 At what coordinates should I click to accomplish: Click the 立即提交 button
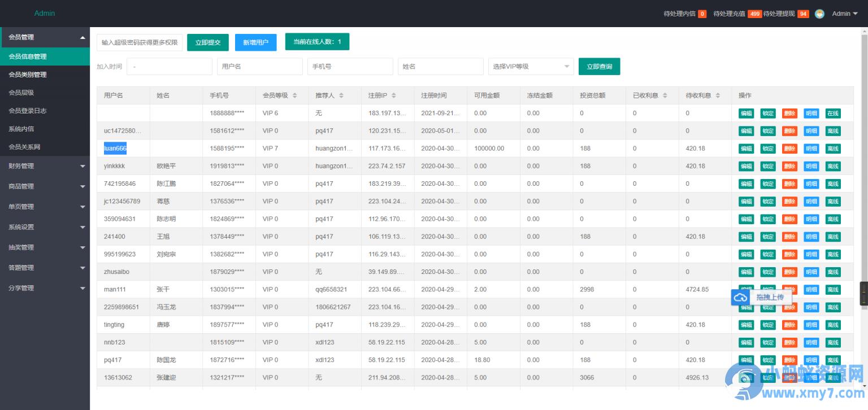(208, 42)
